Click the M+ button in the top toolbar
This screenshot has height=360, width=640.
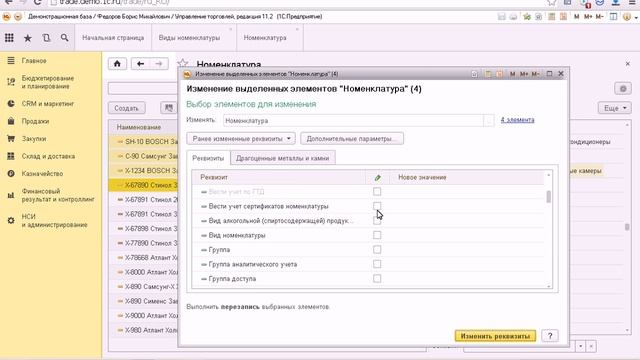point(588,17)
